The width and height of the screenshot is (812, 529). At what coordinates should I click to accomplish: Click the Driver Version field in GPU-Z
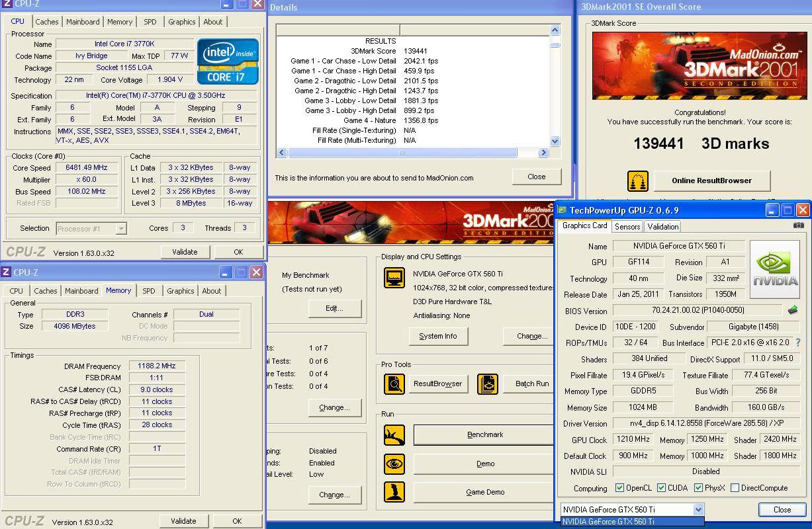706,423
